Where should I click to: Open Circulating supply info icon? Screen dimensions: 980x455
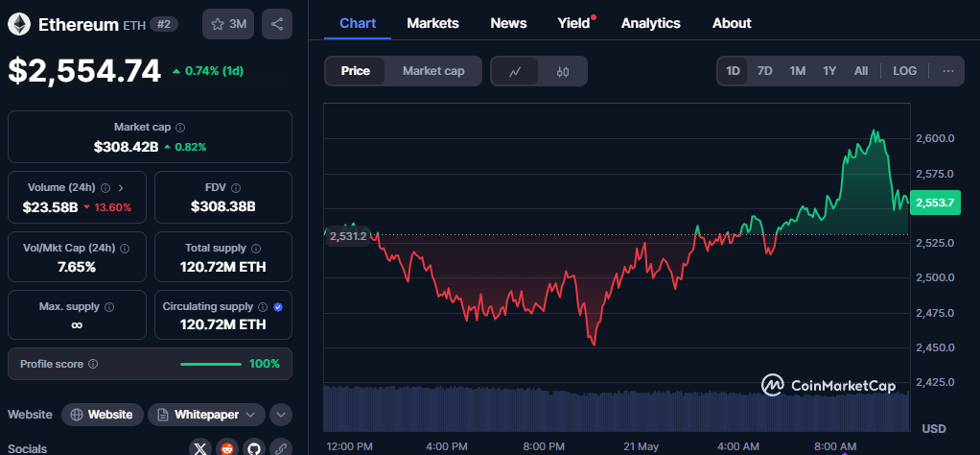pyautogui.click(x=263, y=306)
